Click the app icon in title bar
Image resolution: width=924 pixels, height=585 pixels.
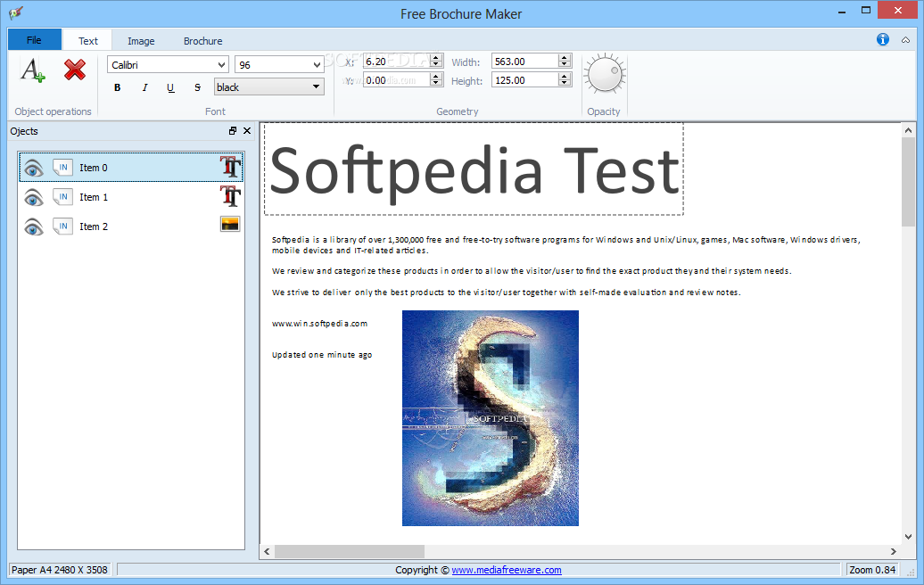(16, 12)
